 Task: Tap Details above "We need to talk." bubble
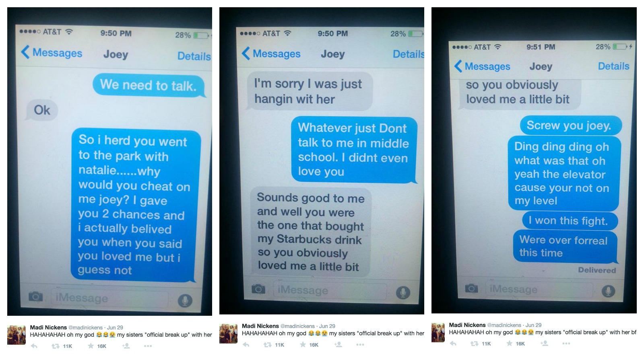pyautogui.click(x=194, y=56)
